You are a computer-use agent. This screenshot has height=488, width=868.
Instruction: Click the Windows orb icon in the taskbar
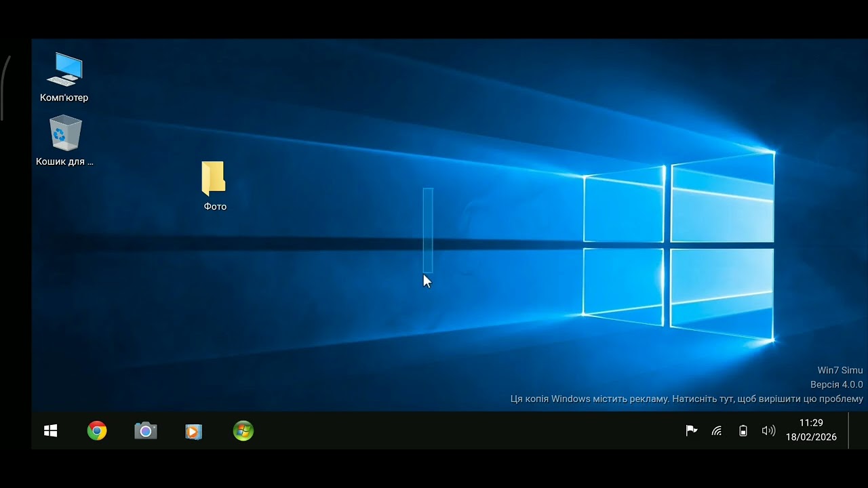(x=243, y=431)
